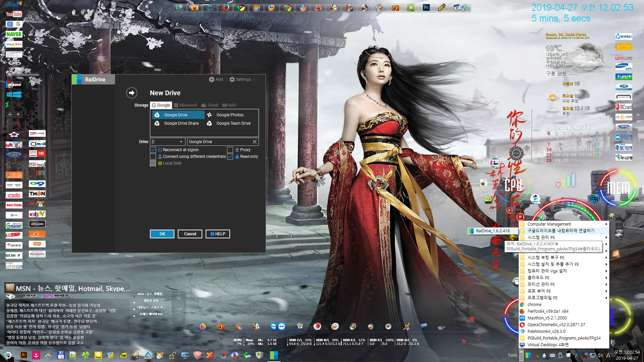Switch to Google storage tab
The width and height of the screenshot is (644, 362).
click(161, 105)
